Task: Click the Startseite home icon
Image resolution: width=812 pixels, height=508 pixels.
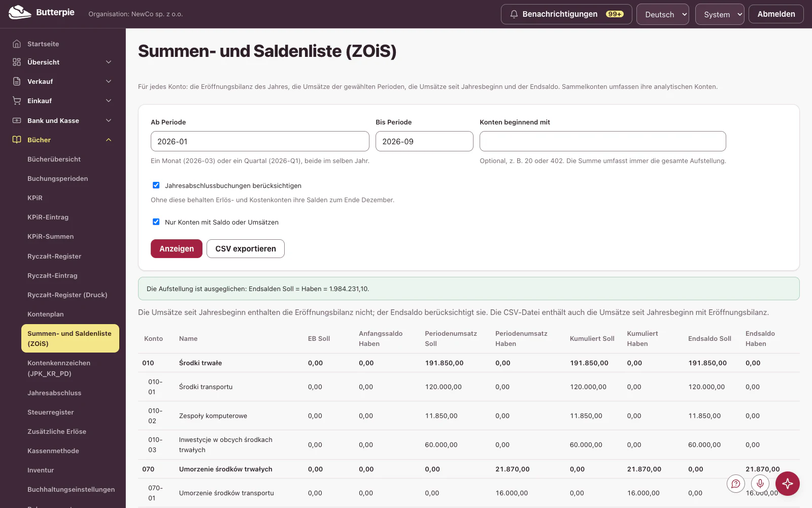Action: coord(17,44)
